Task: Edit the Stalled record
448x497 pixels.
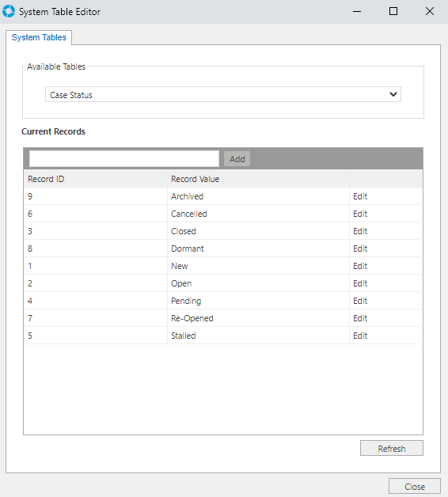Action: click(360, 336)
